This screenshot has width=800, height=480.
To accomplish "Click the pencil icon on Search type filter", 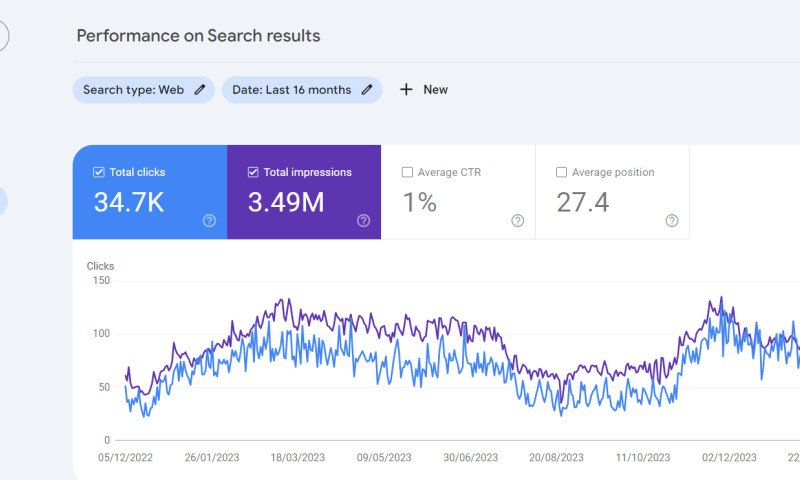I will click(200, 90).
